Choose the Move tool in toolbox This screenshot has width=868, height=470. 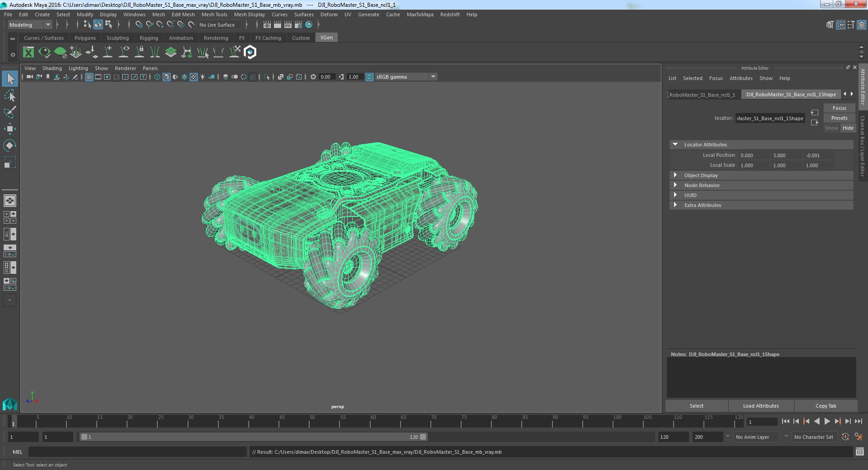coord(9,129)
